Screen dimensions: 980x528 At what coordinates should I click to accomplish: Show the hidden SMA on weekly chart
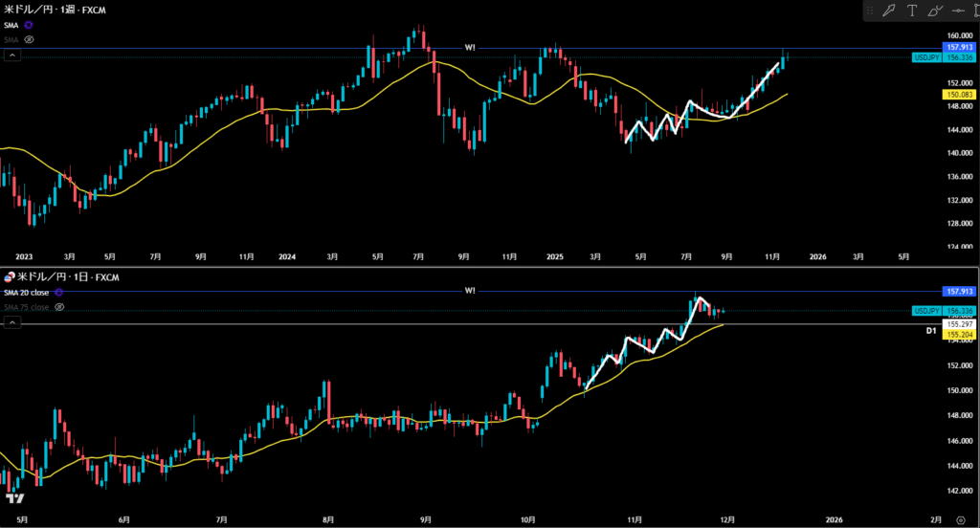(29, 39)
